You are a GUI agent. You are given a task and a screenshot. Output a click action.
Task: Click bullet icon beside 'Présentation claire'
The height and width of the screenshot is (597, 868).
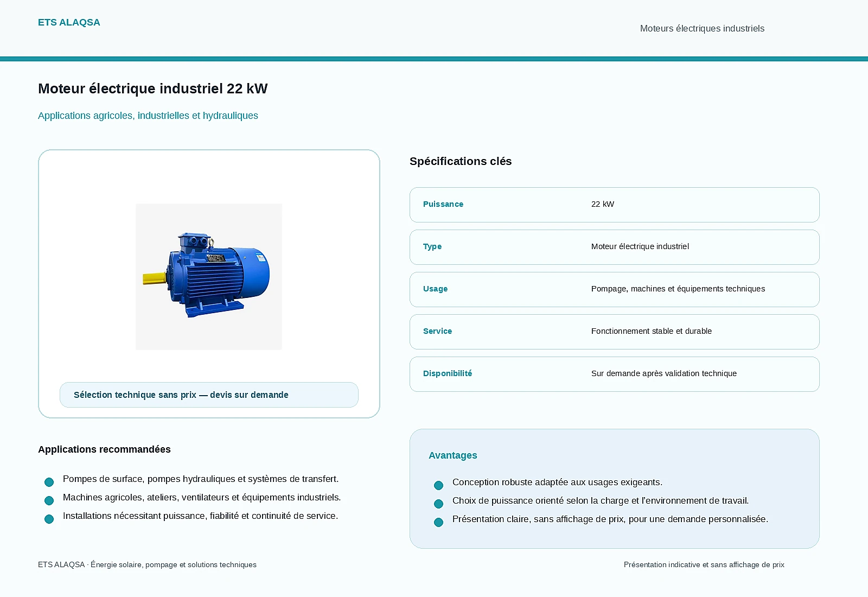coord(438,522)
